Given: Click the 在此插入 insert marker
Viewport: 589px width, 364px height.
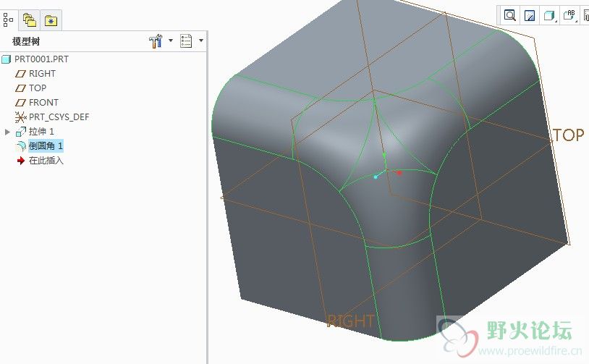Looking at the screenshot, I should [x=46, y=161].
